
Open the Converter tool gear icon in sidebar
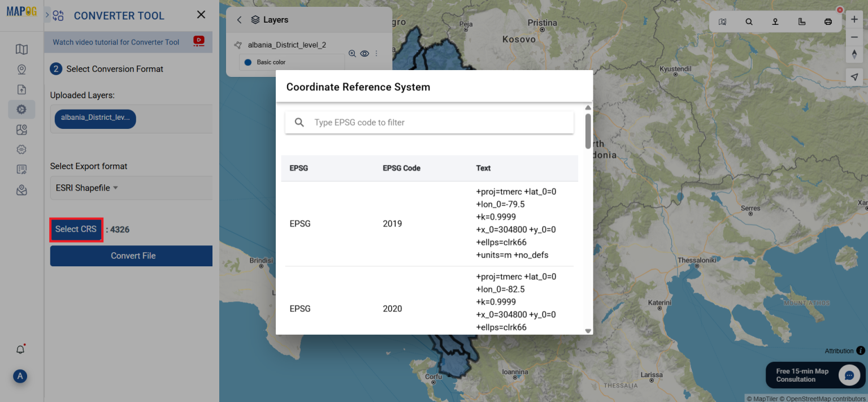click(21, 109)
